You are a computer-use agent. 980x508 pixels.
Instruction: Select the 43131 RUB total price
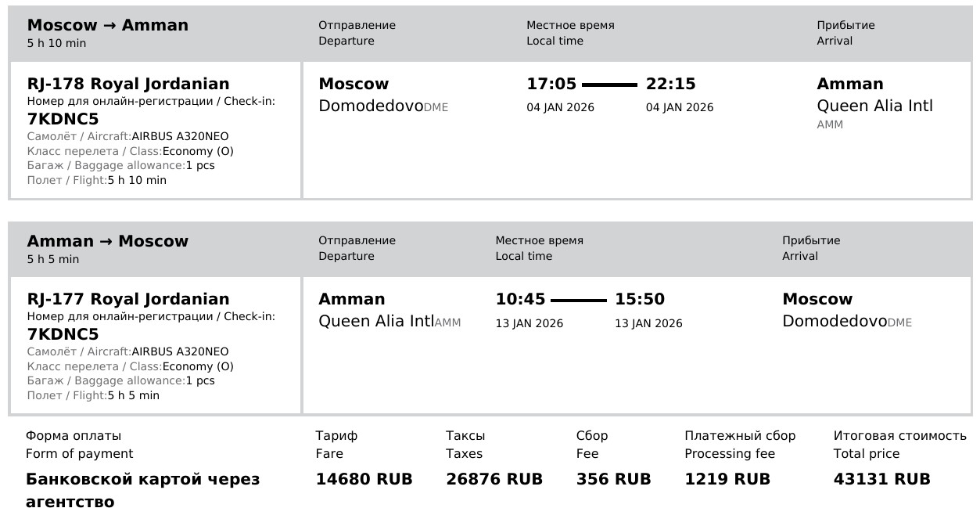click(x=882, y=479)
